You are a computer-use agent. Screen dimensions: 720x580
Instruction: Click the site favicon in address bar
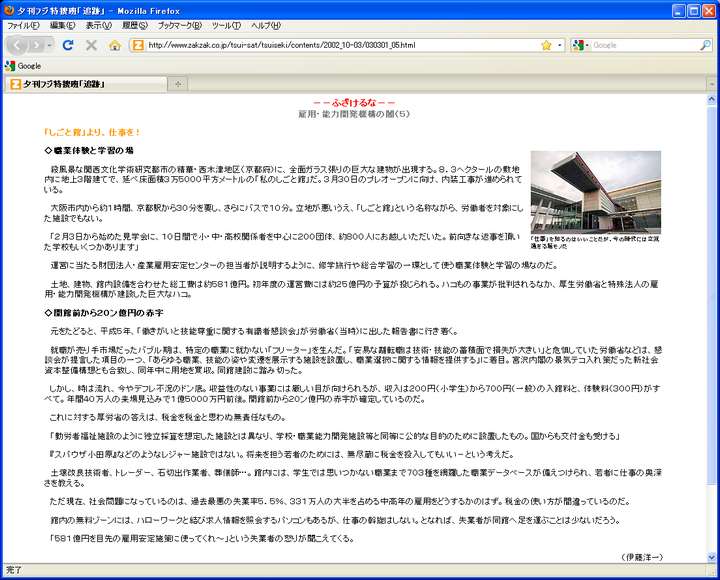point(137,45)
